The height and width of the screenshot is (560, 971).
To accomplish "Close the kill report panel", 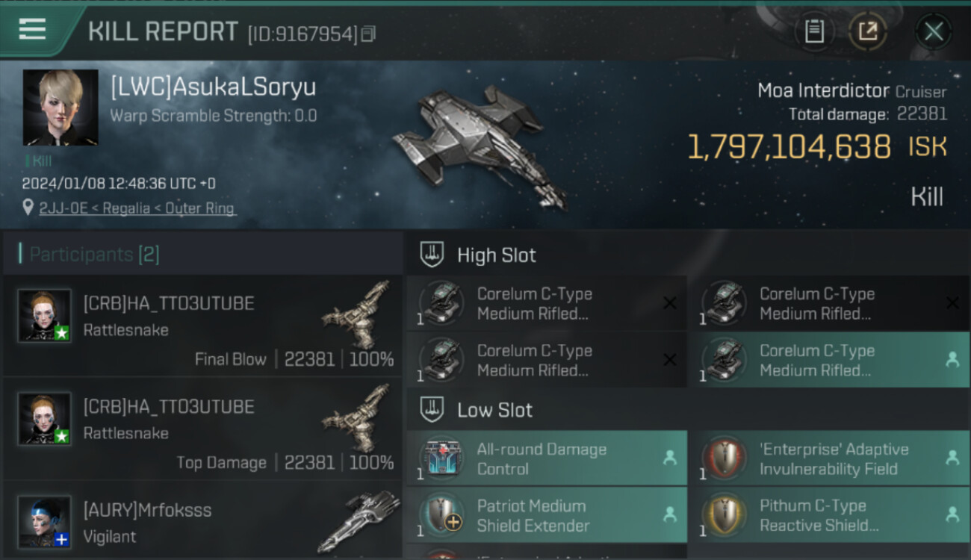I will (934, 31).
